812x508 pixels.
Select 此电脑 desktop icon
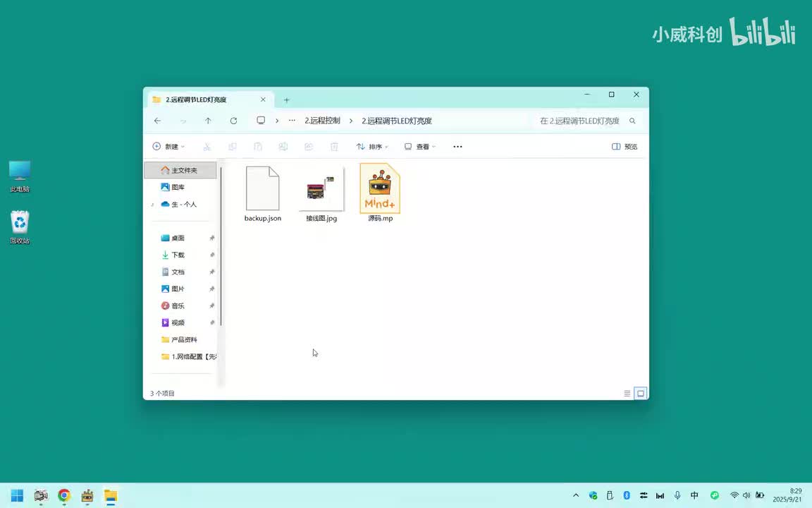tap(20, 176)
